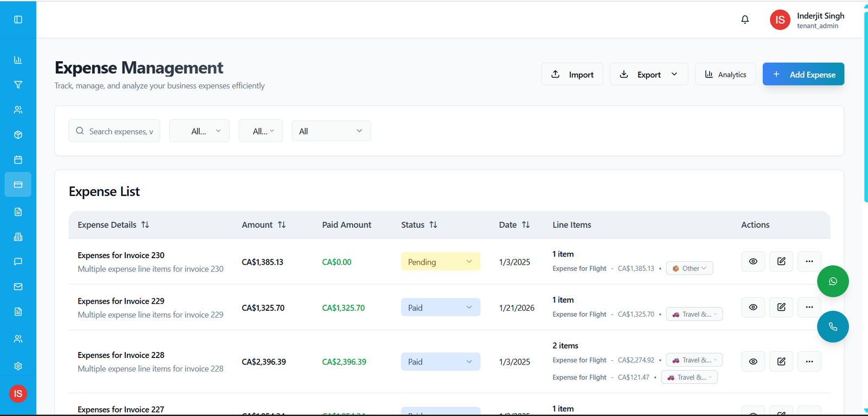Viewport: 868px width, 416px height.
Task: Open more options for Invoice 230 row
Action: tap(809, 261)
